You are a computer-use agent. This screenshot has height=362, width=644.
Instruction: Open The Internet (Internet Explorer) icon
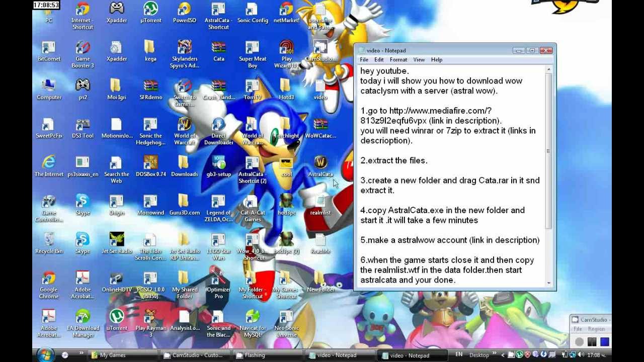coord(49,167)
